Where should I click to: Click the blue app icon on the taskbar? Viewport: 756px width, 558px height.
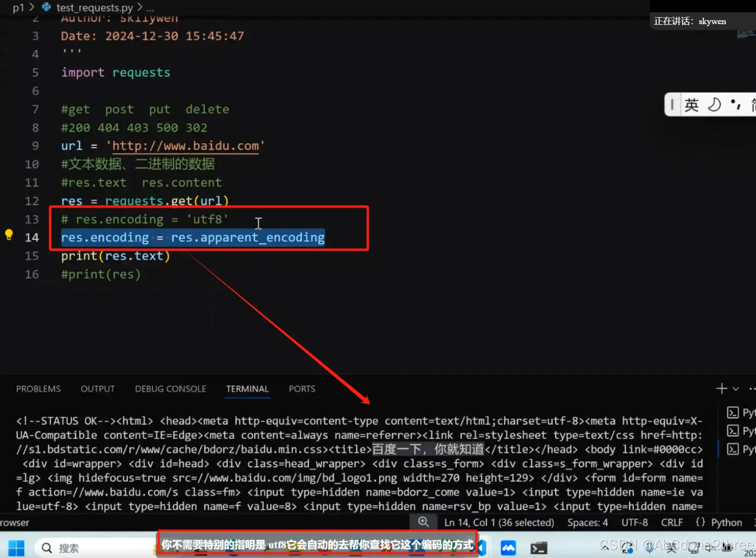pos(508,548)
